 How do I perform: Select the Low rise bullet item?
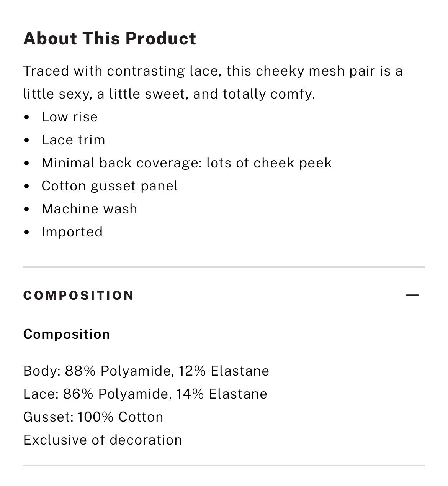[69, 117]
